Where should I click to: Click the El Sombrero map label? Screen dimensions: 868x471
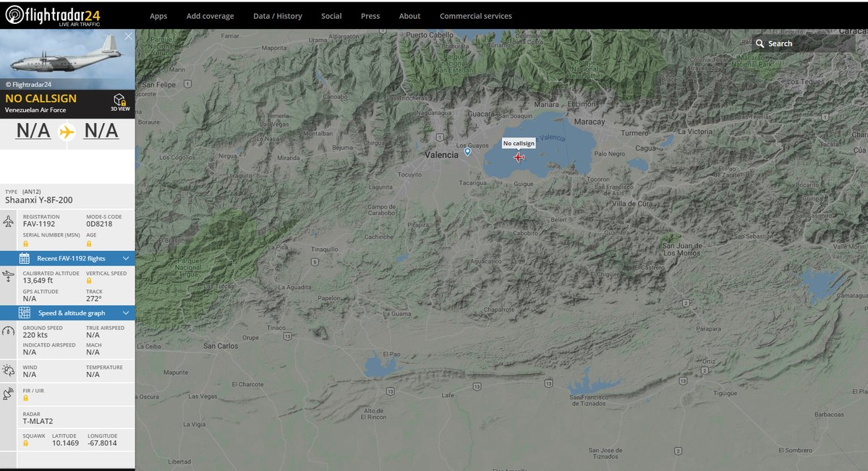click(796, 449)
